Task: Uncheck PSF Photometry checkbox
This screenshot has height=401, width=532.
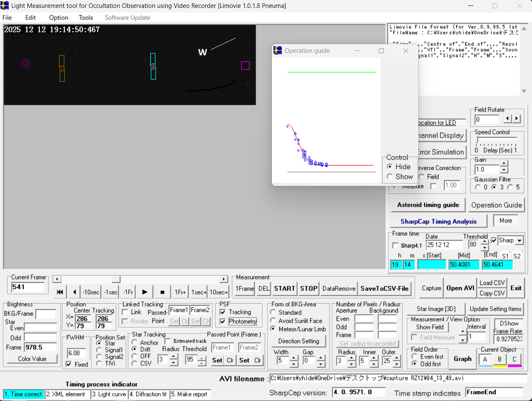Action: tap(223, 322)
